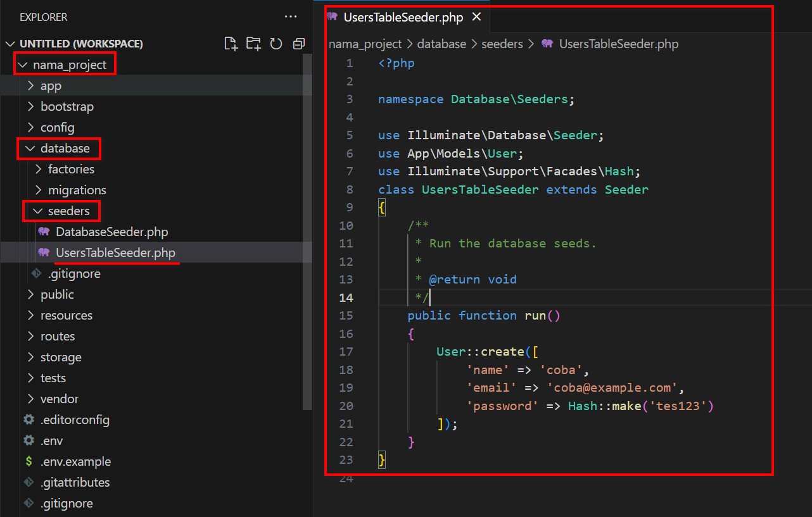Viewport: 812px width, 517px height.
Task: Click the Hash::make('tes123') expression
Action: pos(641,406)
